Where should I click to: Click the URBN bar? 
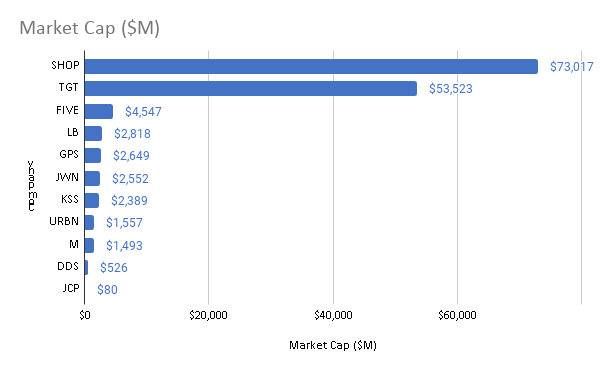tap(89, 222)
